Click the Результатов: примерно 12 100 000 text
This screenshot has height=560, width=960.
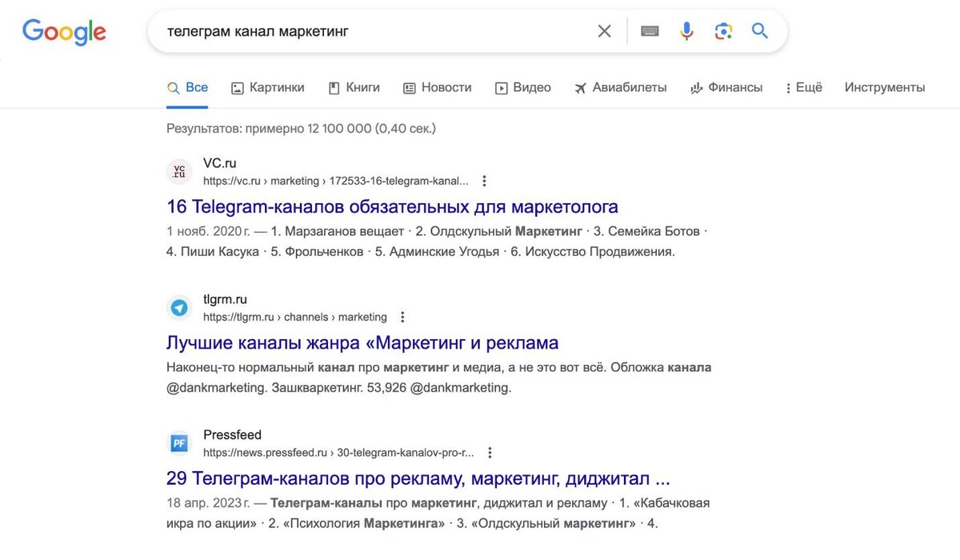click(301, 128)
